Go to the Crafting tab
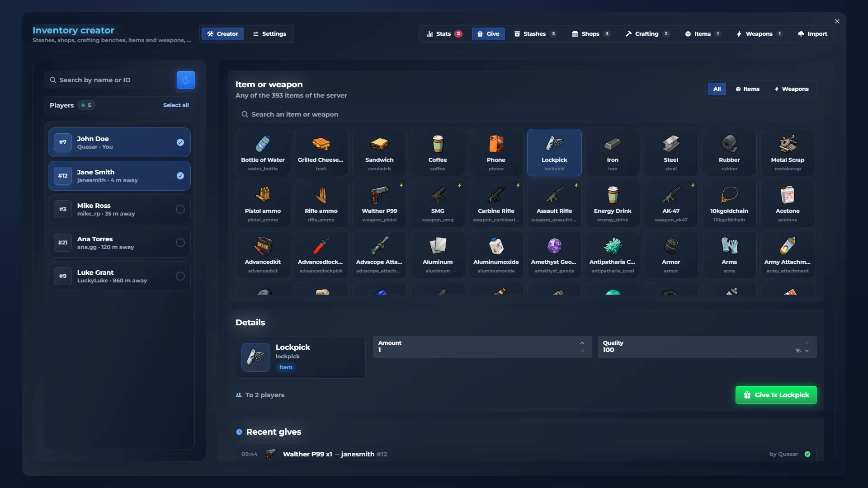Viewport: 868px width, 488px height. (647, 34)
